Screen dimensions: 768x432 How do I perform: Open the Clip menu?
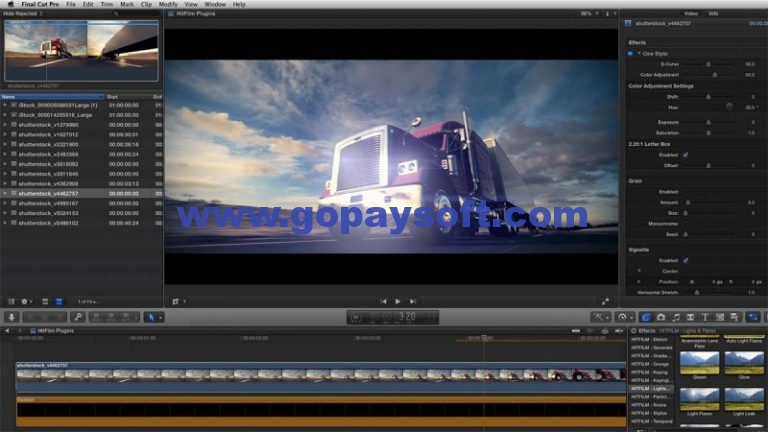tap(146, 4)
